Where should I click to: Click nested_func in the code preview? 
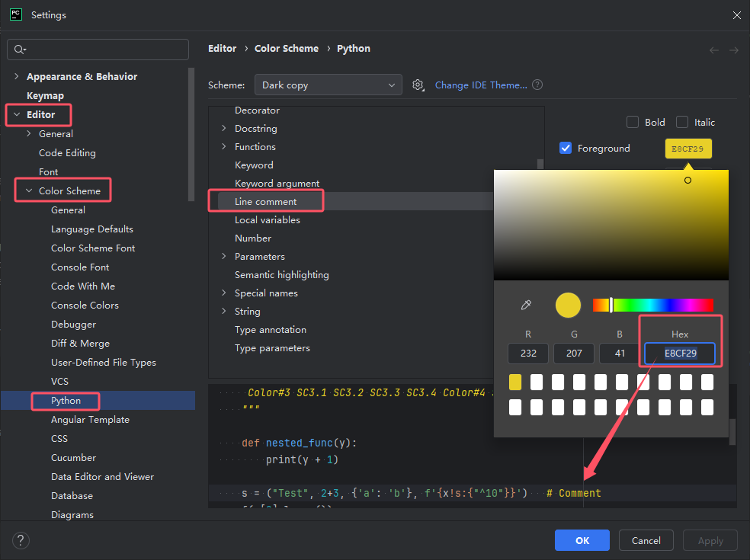(300, 443)
